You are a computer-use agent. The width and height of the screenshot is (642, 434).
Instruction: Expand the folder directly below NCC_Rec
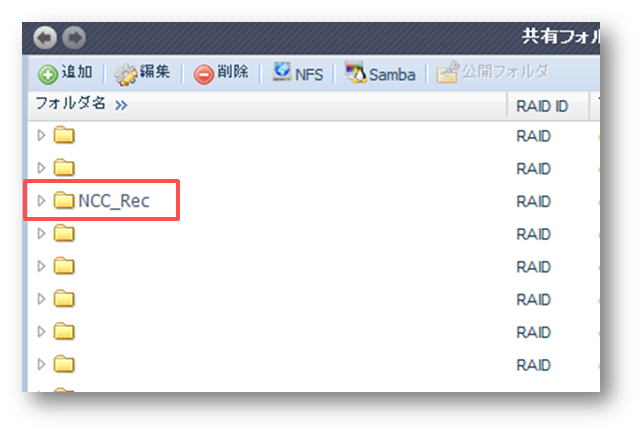pos(41,234)
